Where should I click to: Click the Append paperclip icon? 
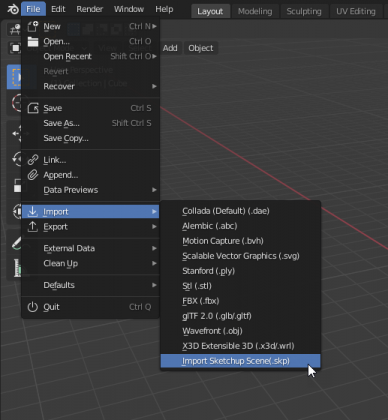[x=33, y=175]
